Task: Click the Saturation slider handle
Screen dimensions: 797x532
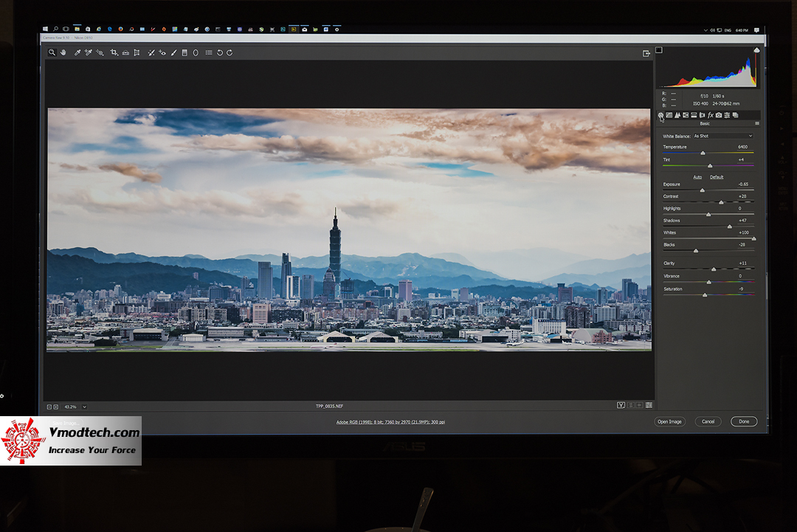Action: [x=705, y=294]
